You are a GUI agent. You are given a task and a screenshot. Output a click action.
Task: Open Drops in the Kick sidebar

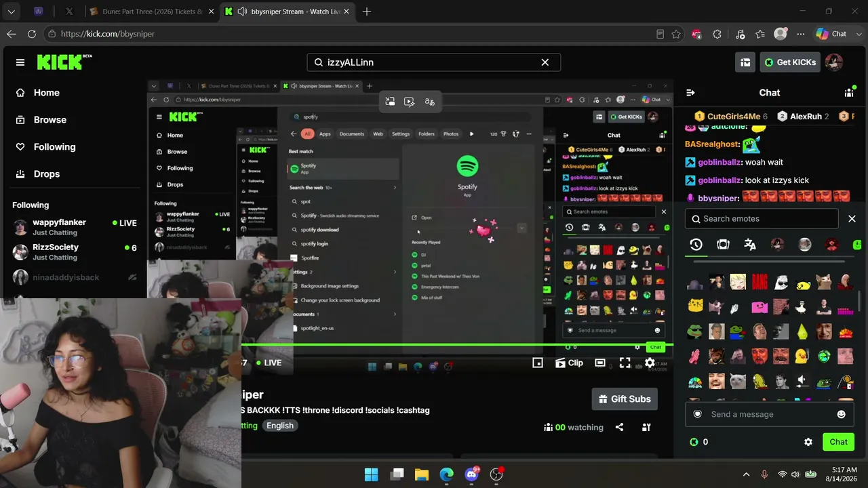(37, 174)
